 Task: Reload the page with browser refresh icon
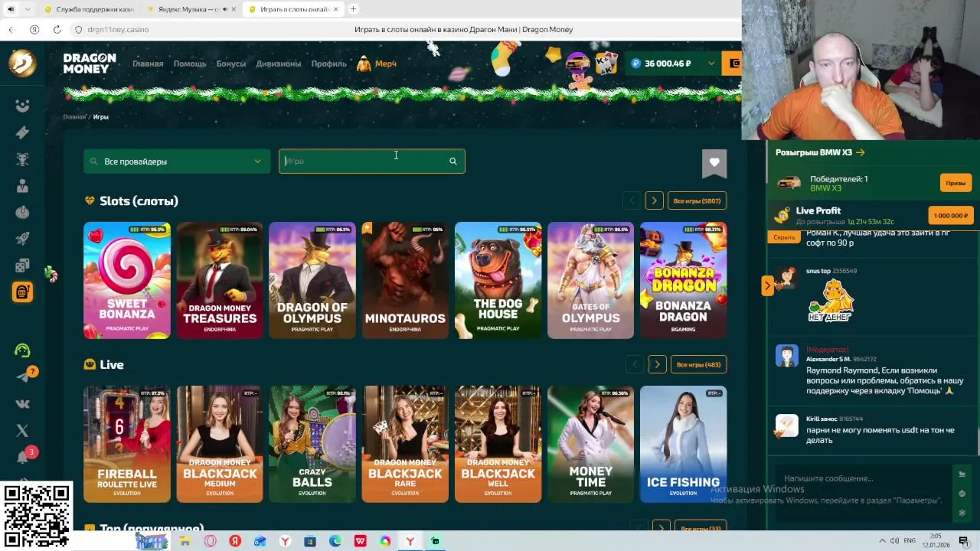coord(57,29)
